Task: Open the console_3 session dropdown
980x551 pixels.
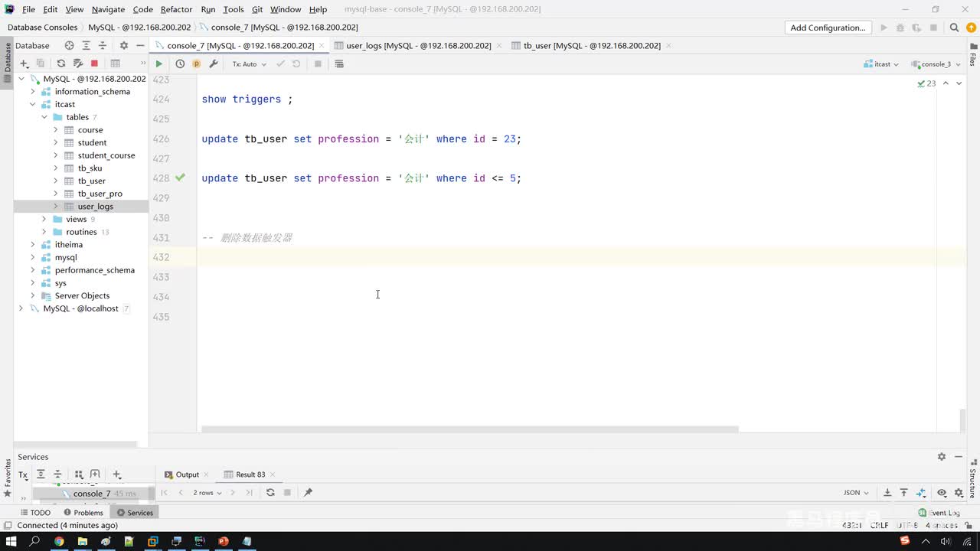Action: tap(936, 64)
